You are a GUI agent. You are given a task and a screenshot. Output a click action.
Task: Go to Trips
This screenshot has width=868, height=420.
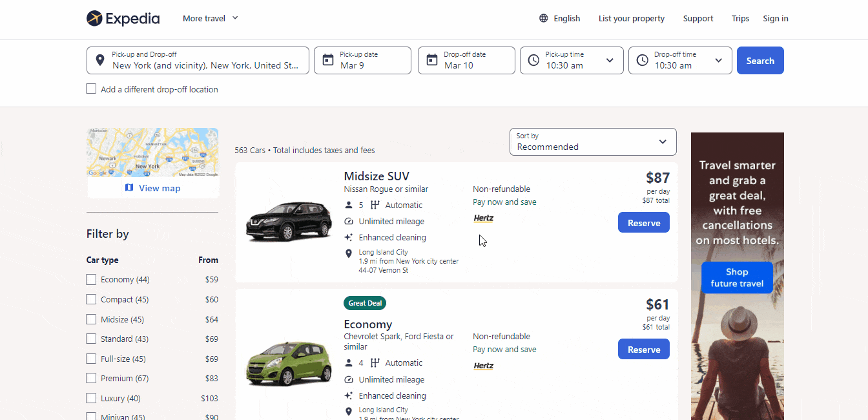pyautogui.click(x=740, y=18)
